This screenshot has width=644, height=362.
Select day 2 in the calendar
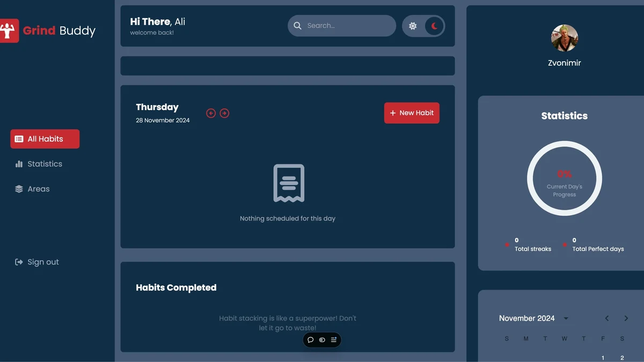click(x=622, y=358)
